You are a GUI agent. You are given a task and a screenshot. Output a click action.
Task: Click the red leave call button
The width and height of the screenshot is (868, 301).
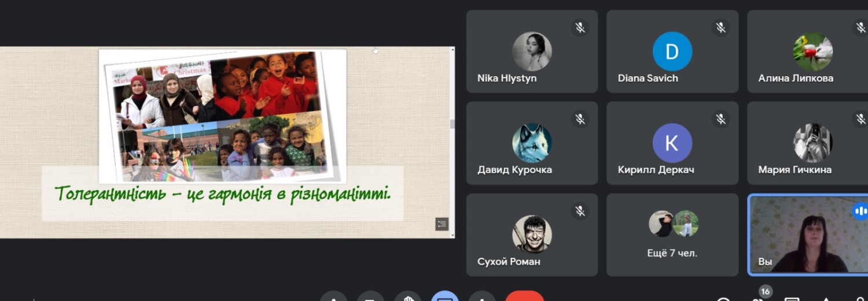[525, 296]
